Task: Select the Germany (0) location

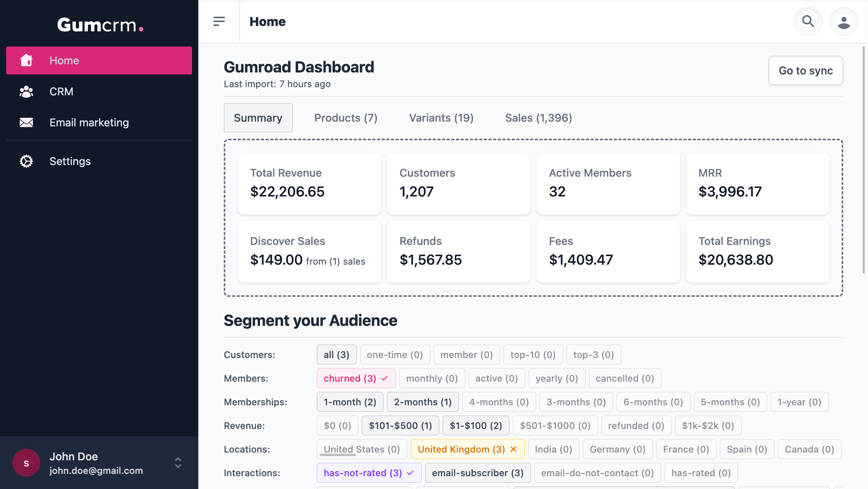Action: click(x=618, y=449)
